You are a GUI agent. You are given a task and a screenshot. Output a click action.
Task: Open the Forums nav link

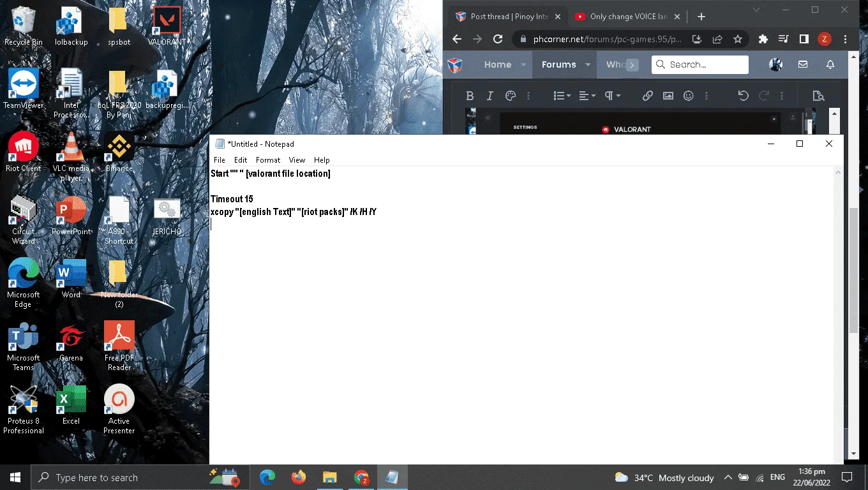pos(559,64)
